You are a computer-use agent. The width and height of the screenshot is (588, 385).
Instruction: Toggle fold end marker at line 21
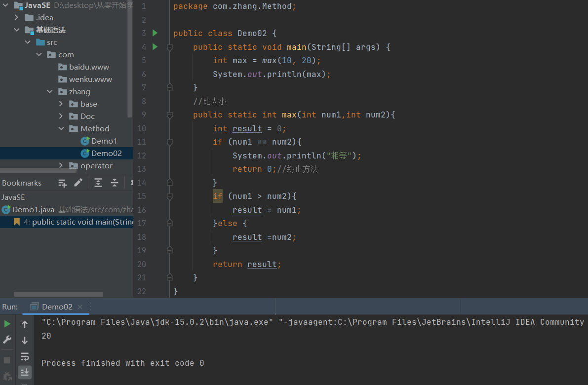coord(169,277)
